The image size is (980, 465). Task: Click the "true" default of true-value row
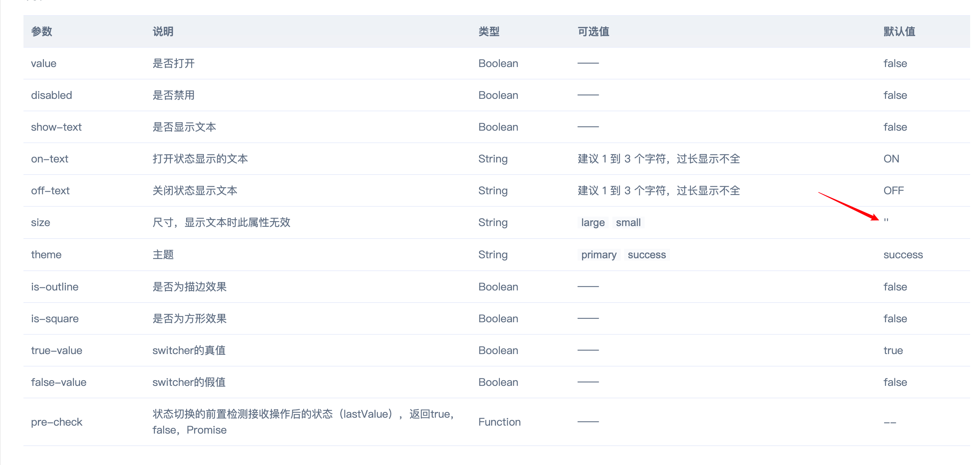[x=893, y=350]
